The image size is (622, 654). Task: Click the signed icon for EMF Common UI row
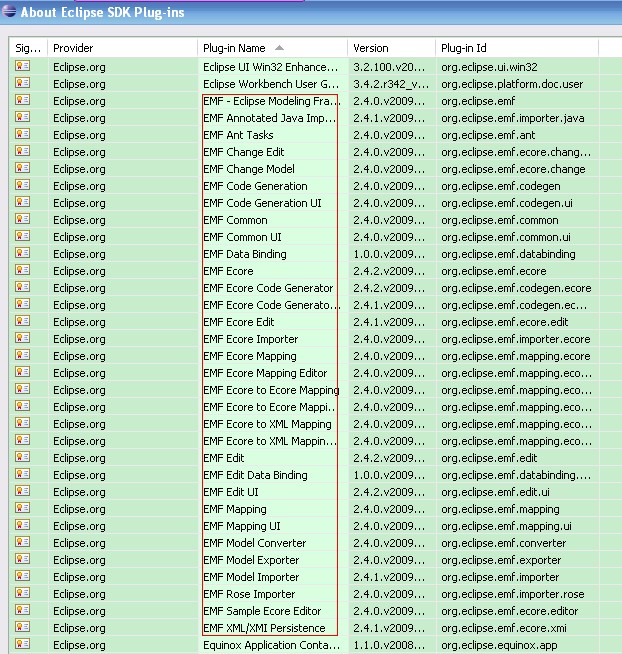23,236
